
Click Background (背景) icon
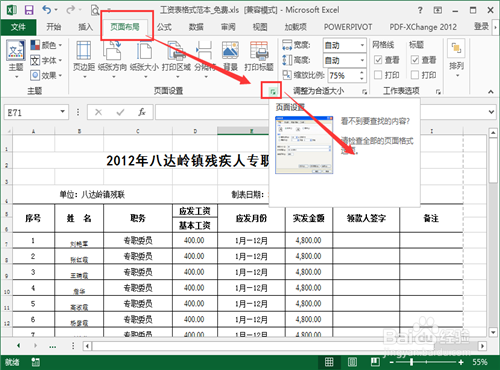230,56
